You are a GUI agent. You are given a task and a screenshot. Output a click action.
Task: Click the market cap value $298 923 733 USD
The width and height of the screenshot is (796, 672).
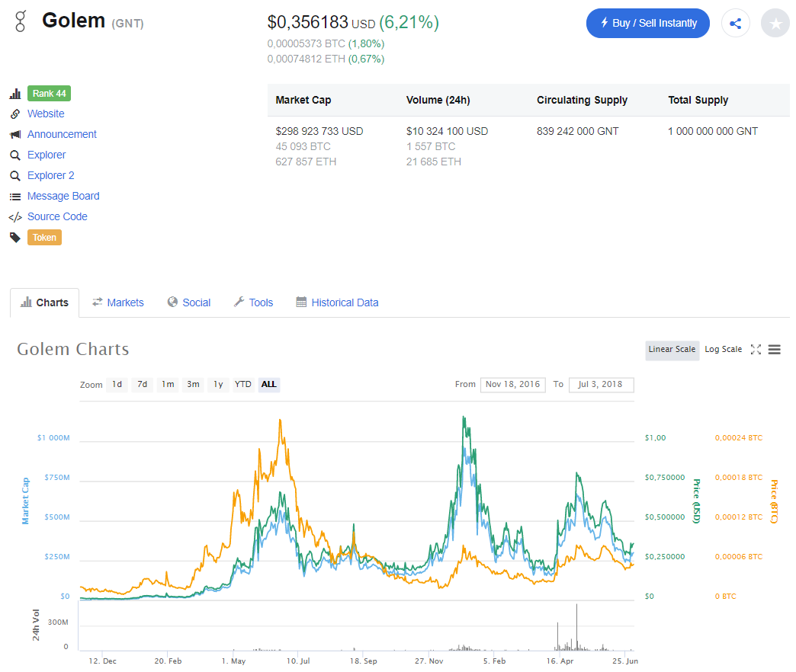[x=319, y=131]
